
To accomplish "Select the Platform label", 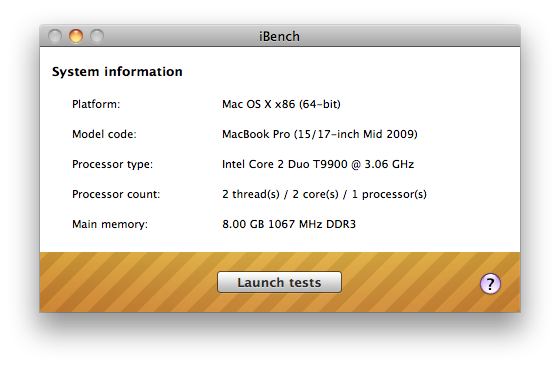I will (x=96, y=104).
